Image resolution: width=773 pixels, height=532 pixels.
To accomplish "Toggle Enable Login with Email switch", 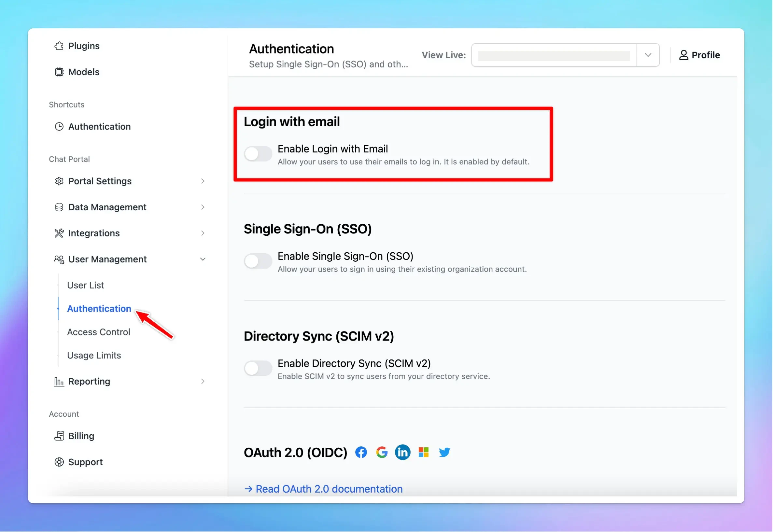I will pos(258,154).
